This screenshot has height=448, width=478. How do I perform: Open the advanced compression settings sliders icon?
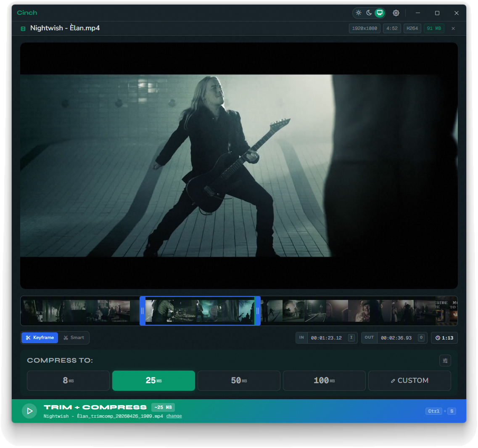445,360
